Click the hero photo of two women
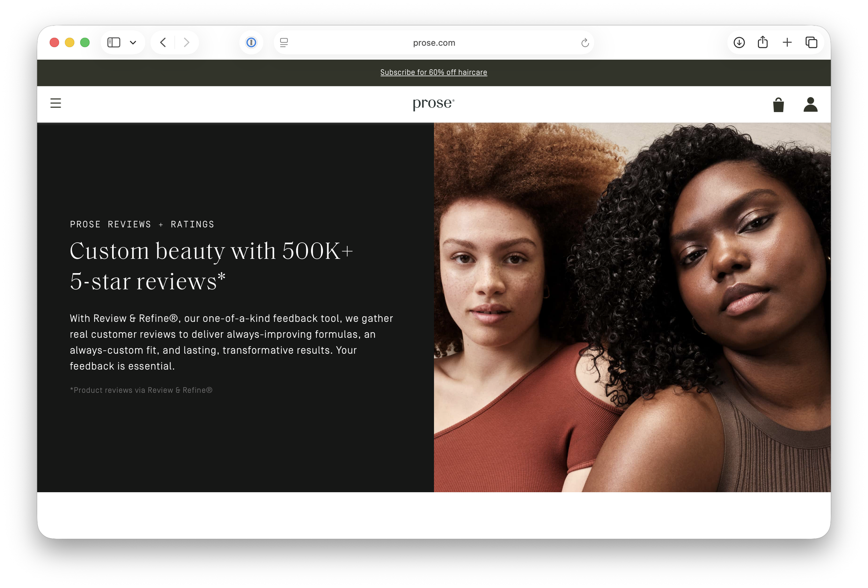This screenshot has height=588, width=868. (632, 307)
